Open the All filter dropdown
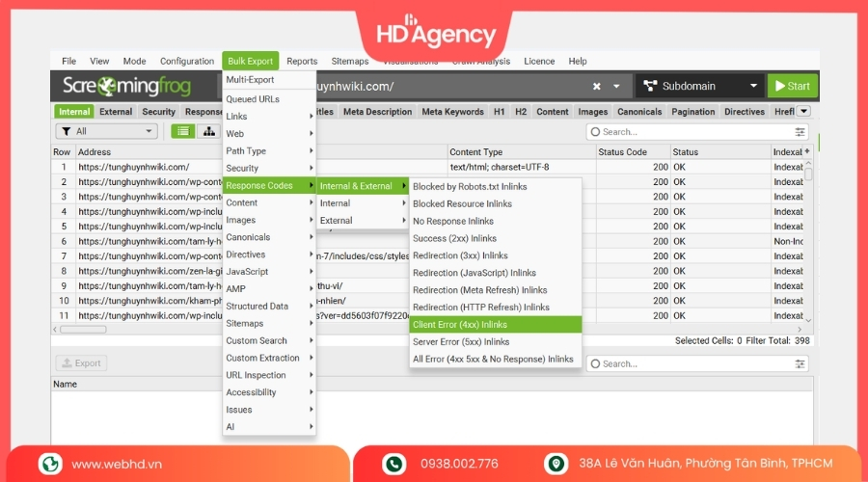 pyautogui.click(x=106, y=131)
